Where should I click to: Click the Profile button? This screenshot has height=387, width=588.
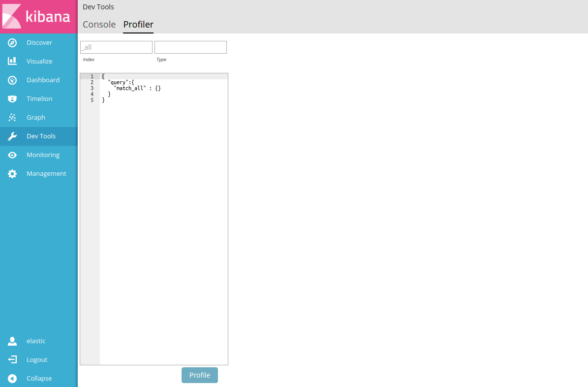point(199,375)
